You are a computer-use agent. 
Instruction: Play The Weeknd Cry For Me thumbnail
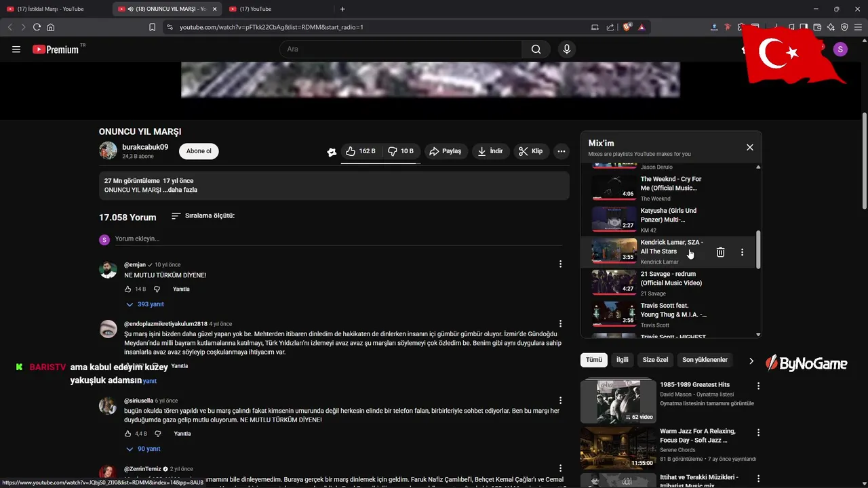click(614, 188)
